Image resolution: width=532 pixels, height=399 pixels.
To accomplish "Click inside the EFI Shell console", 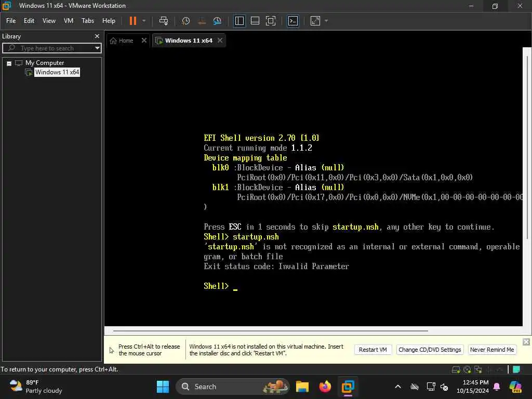I will click(313, 187).
